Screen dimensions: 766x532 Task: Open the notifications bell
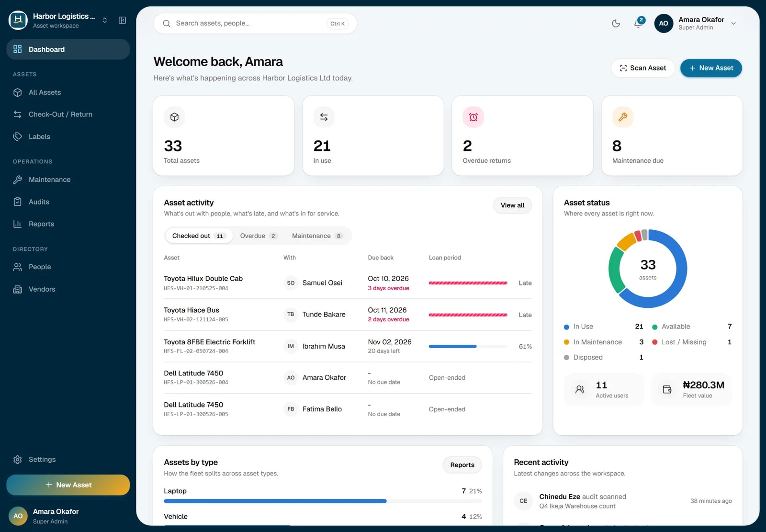[x=638, y=23]
